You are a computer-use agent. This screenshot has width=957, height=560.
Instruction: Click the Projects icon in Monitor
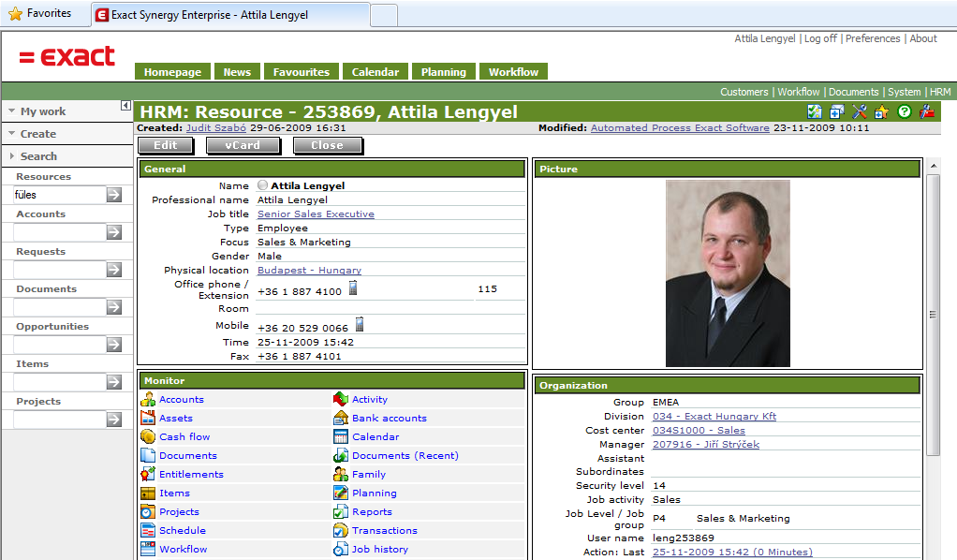coord(148,511)
